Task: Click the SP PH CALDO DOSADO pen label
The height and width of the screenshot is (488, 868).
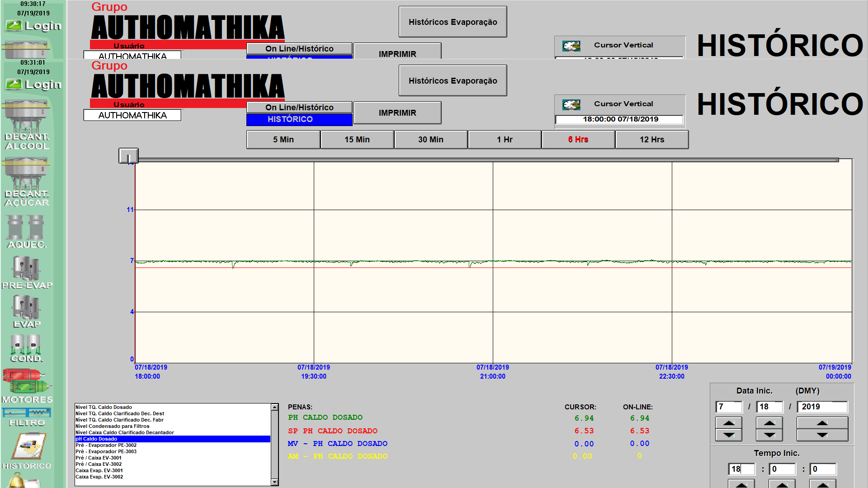Action: coord(333,431)
